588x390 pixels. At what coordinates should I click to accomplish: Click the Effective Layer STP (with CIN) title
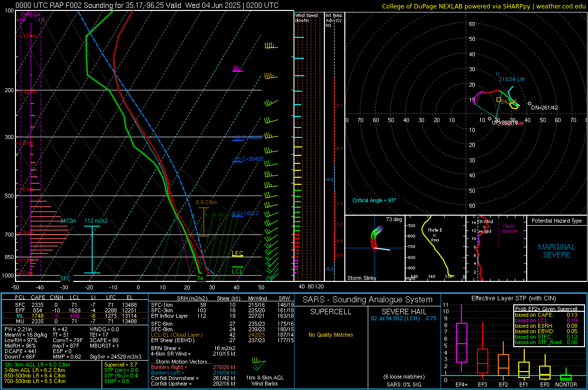513,298
